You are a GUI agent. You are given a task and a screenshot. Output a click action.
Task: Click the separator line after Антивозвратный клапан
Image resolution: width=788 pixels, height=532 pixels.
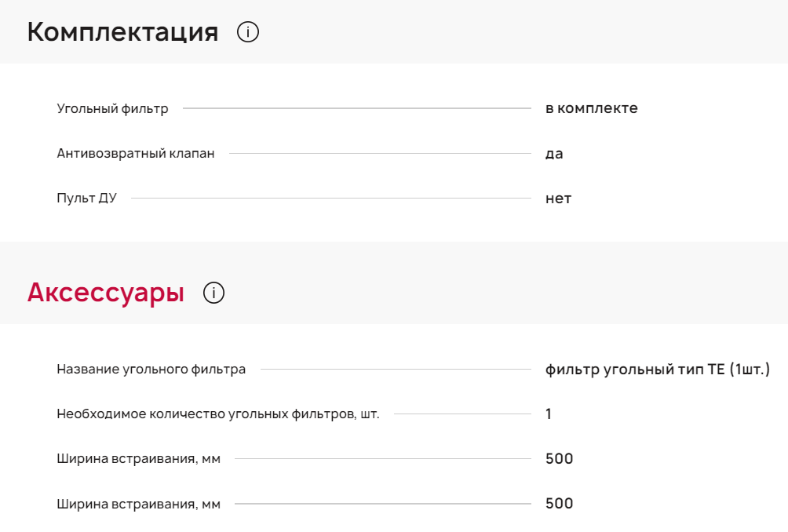[380, 154]
